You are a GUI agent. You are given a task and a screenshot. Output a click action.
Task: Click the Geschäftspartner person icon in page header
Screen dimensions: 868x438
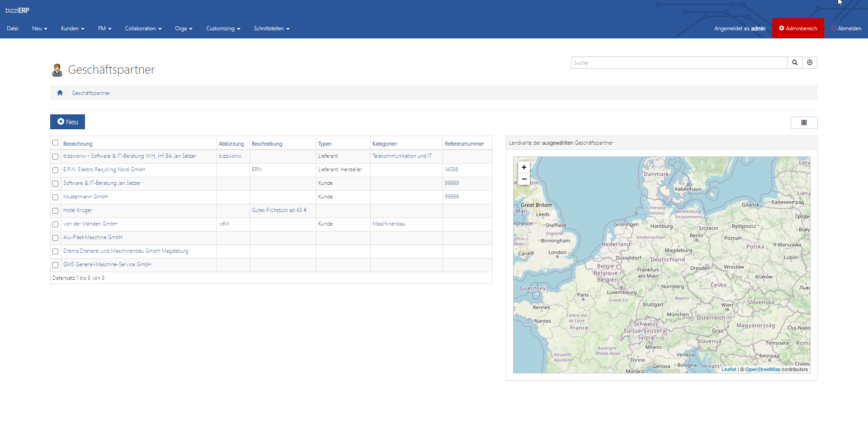tap(57, 70)
